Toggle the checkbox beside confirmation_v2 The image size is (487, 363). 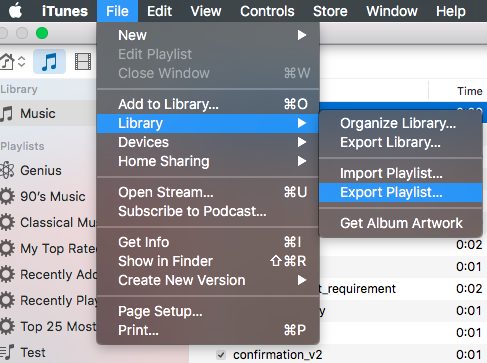point(221,355)
